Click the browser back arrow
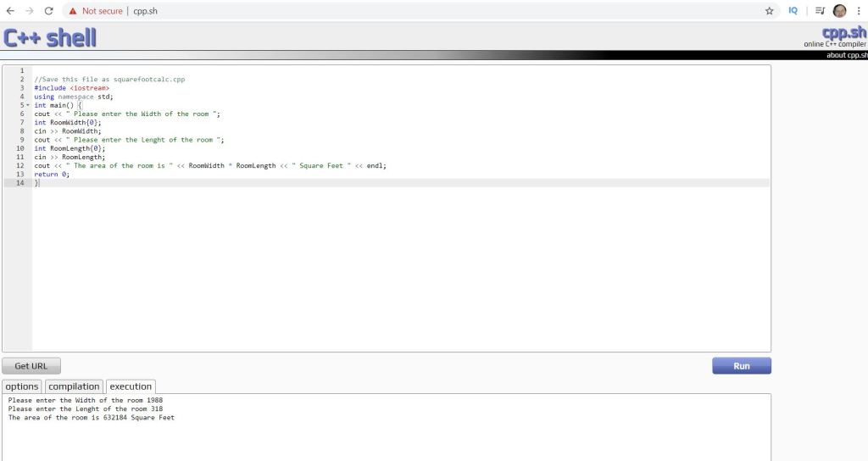Screen dimensions: 868x461 [10, 11]
